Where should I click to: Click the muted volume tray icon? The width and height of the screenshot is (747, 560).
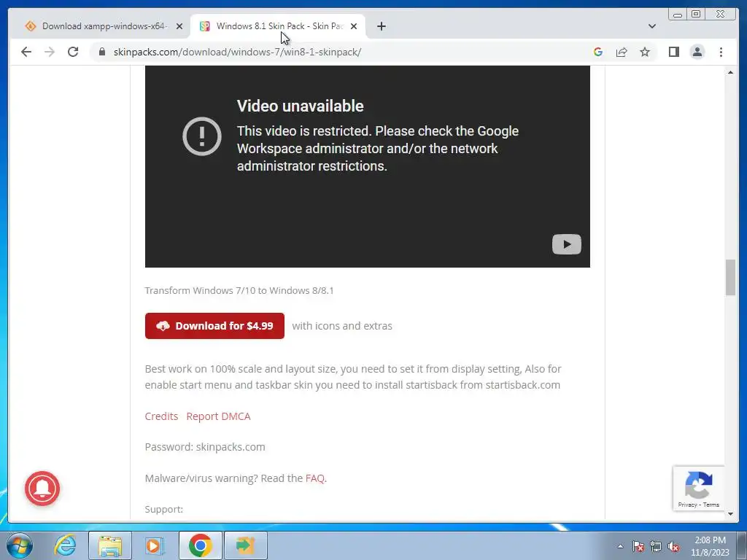point(673,546)
